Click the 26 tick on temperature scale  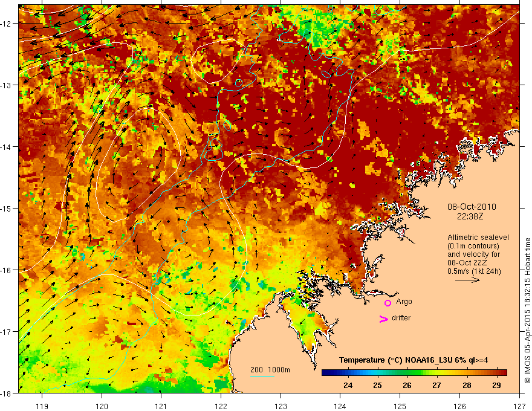(x=407, y=385)
